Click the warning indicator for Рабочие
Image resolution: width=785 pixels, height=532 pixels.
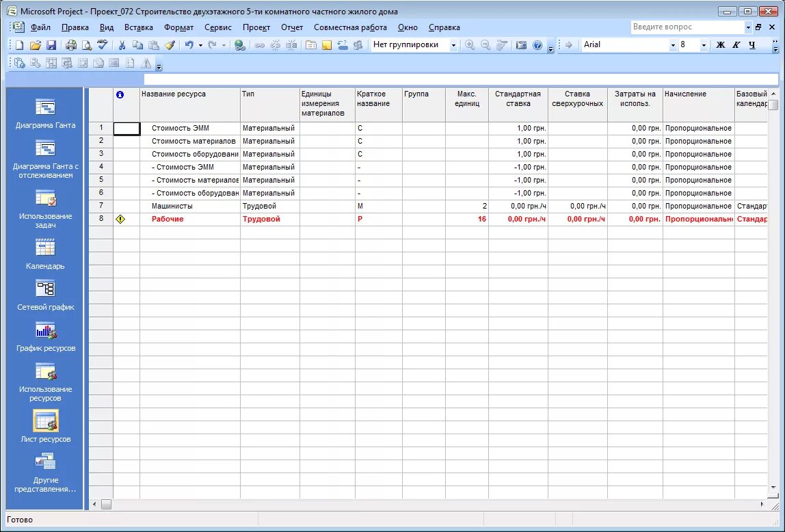point(120,219)
